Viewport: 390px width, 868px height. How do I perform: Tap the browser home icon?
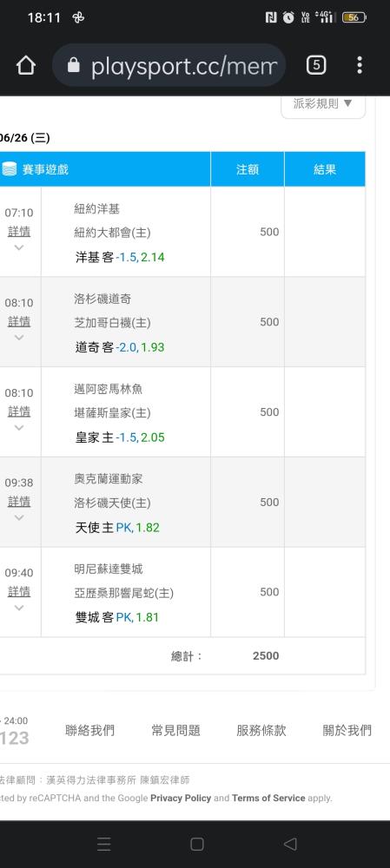(x=25, y=65)
